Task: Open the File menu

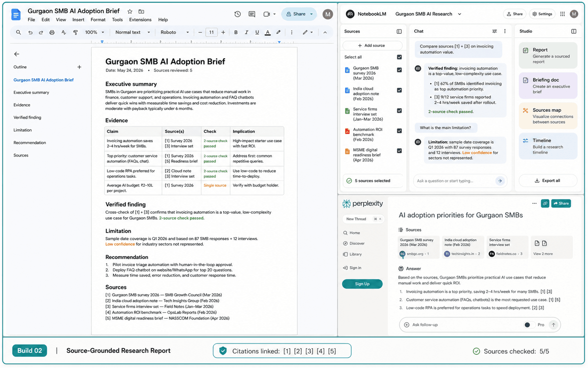Action: tap(32, 20)
